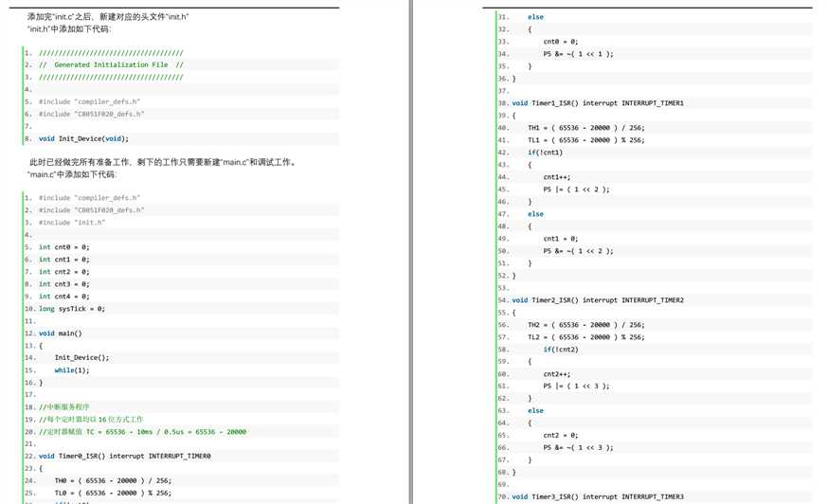The height and width of the screenshot is (504, 828).
Task: Click the sentence about creating header "init.h" after "init.c"
Action: click(108, 17)
